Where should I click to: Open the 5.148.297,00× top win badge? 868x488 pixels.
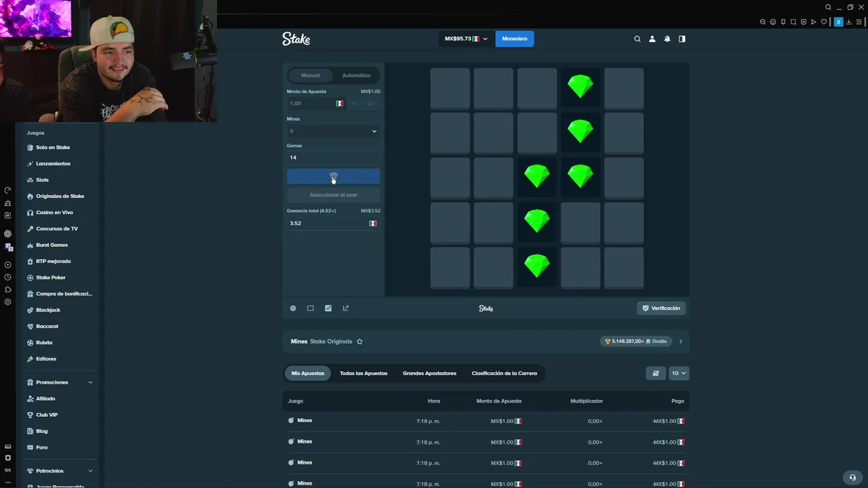click(x=636, y=342)
